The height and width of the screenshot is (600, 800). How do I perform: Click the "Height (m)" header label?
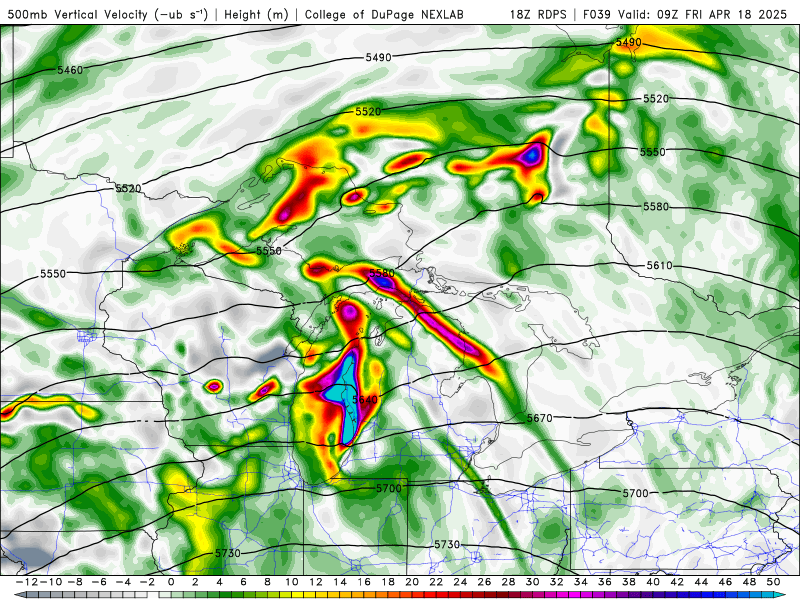pyautogui.click(x=255, y=14)
